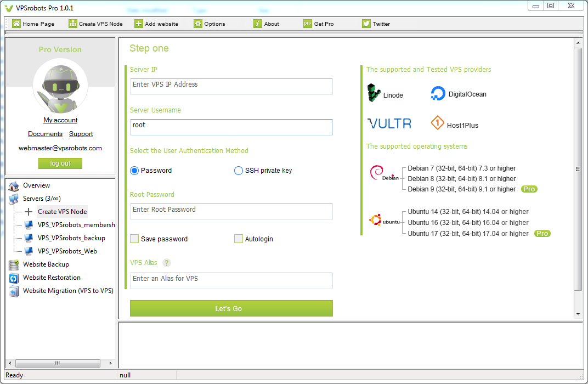Click the VPS Alias help question icon
The image size is (588, 384).
[167, 263]
